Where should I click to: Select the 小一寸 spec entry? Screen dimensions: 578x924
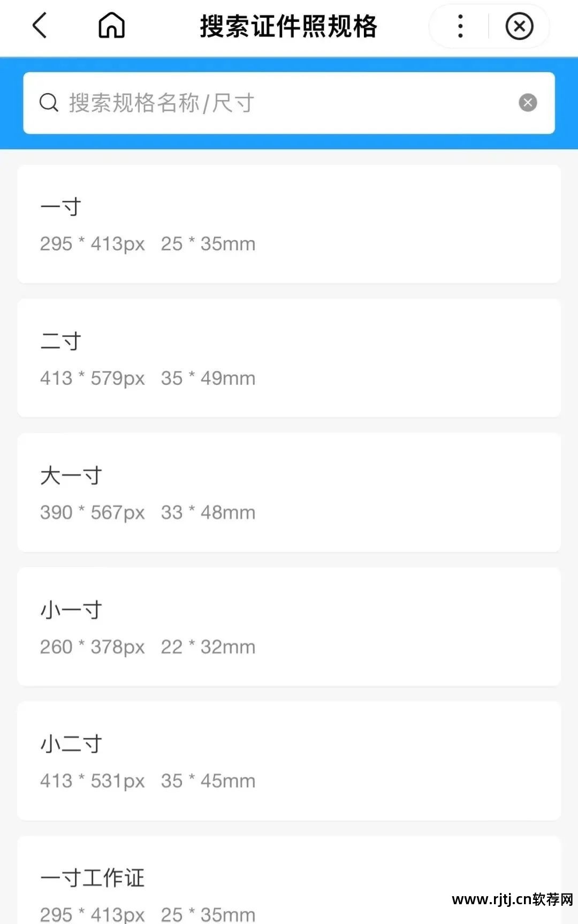[289, 627]
